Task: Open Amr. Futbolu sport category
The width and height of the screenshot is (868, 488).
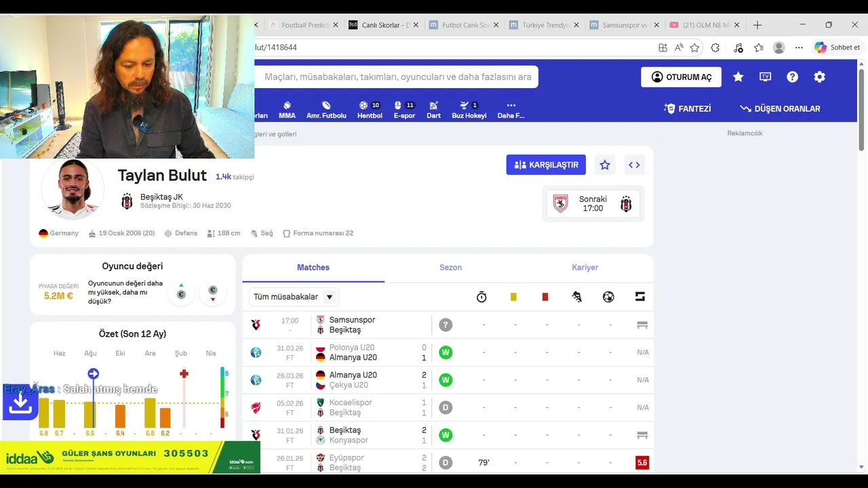Action: 326,110
